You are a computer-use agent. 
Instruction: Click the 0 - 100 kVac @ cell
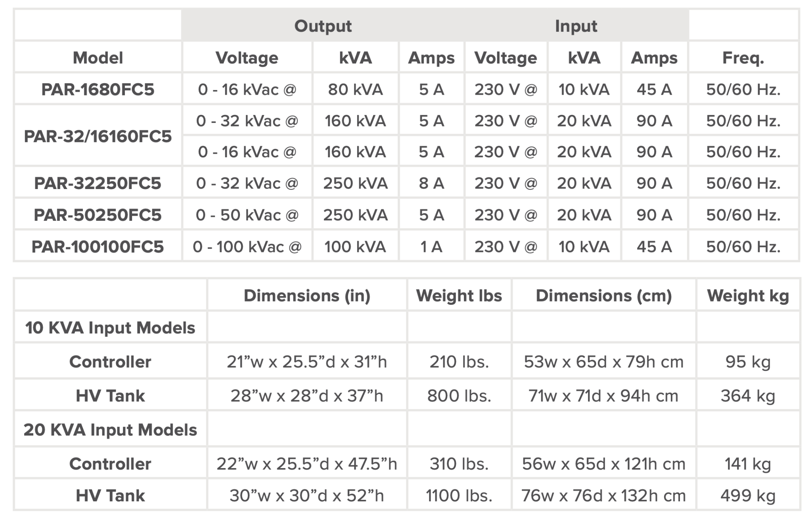pyautogui.click(x=247, y=247)
